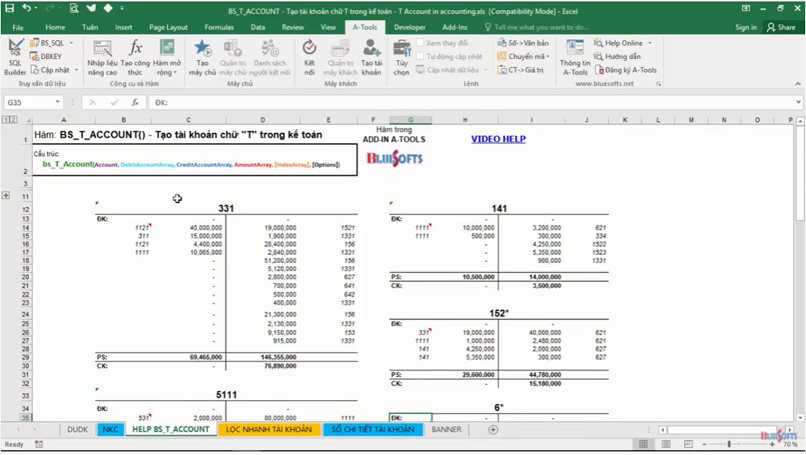Click the Hàm mở rộng book icon
This screenshot has height=455, width=806.
(x=167, y=48)
